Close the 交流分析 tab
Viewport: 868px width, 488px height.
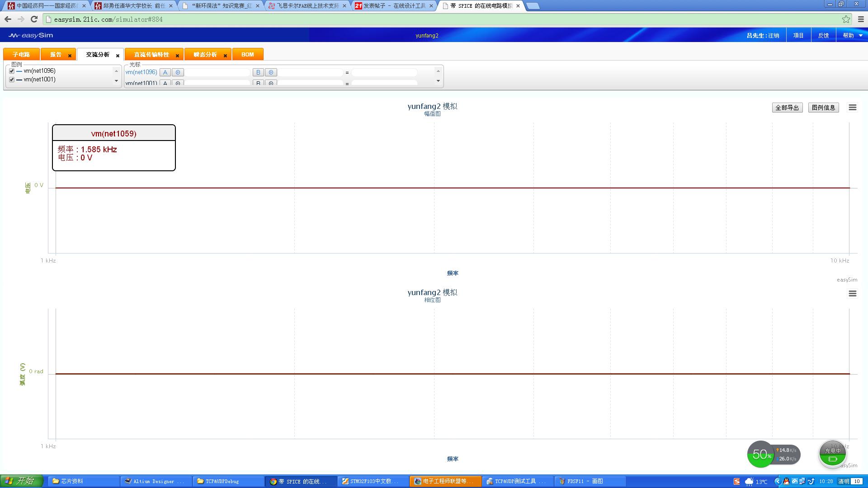(118, 56)
